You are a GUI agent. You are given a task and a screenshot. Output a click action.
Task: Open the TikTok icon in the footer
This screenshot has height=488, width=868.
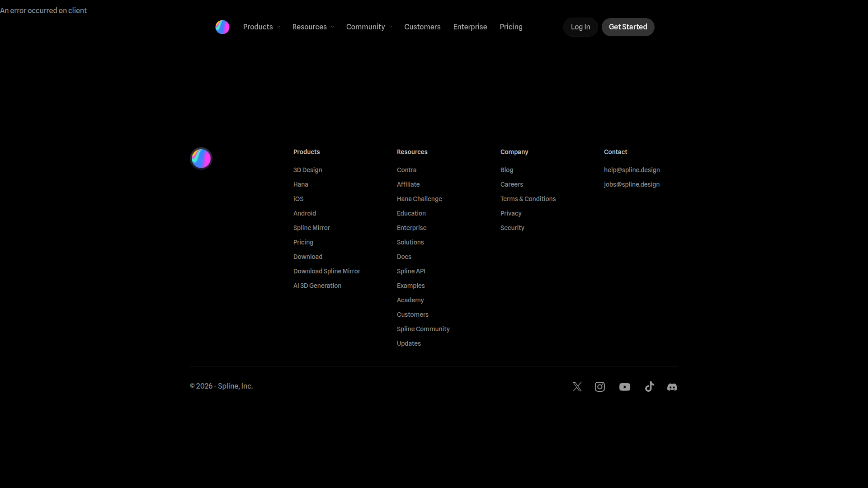(x=650, y=387)
